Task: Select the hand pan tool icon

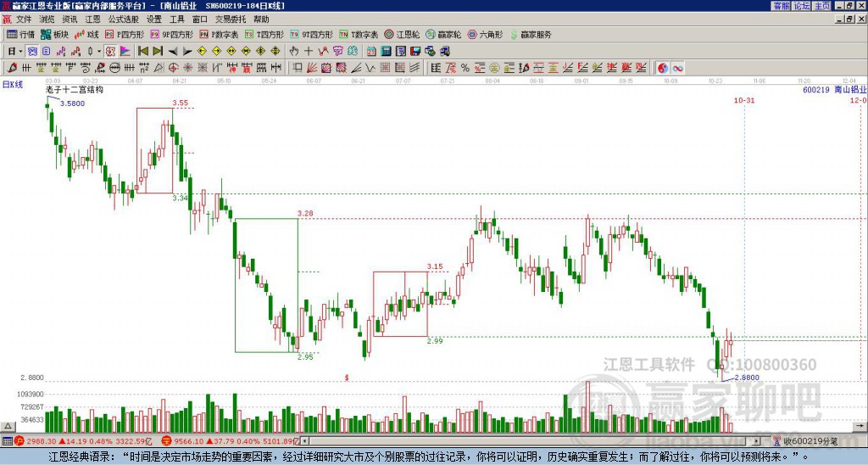Action: tap(293, 51)
